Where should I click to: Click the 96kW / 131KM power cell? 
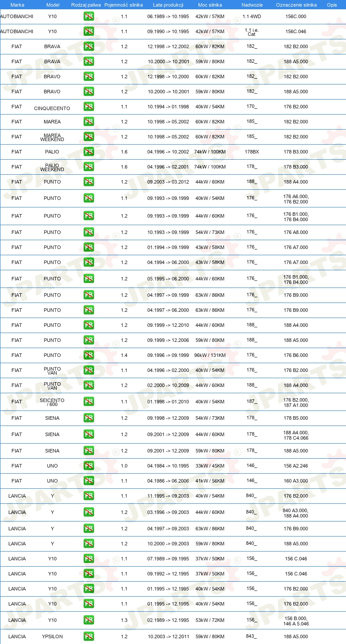tap(210, 355)
